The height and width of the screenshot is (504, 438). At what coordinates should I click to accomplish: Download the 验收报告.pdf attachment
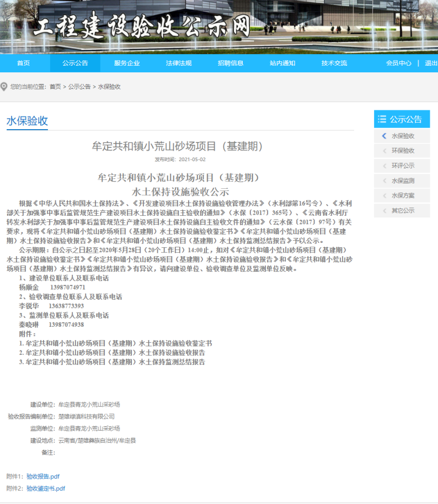(x=43, y=476)
